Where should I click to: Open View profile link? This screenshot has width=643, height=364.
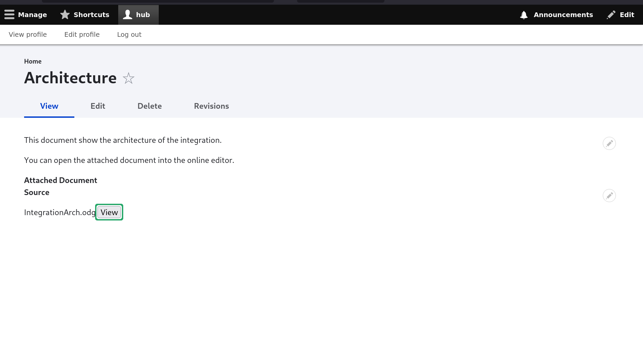[28, 34]
